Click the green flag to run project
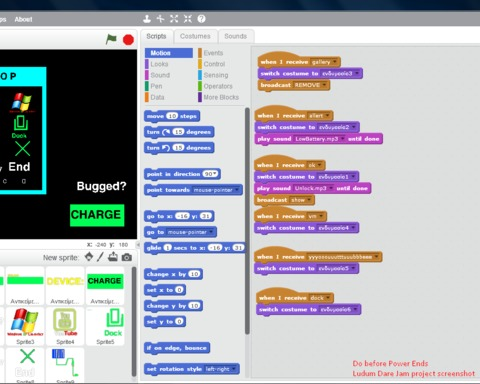Image resolution: width=480 pixels, height=384 pixels. point(111,39)
